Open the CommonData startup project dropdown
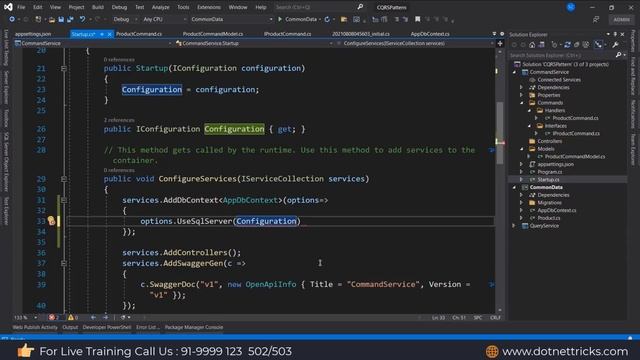Screen dimensions: 640x360 [x=231, y=19]
